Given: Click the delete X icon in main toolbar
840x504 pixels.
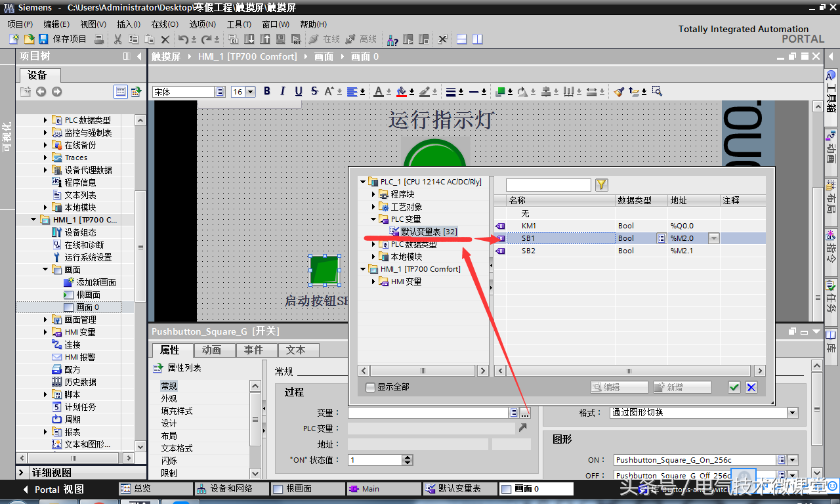Looking at the screenshot, I should pos(165,39).
